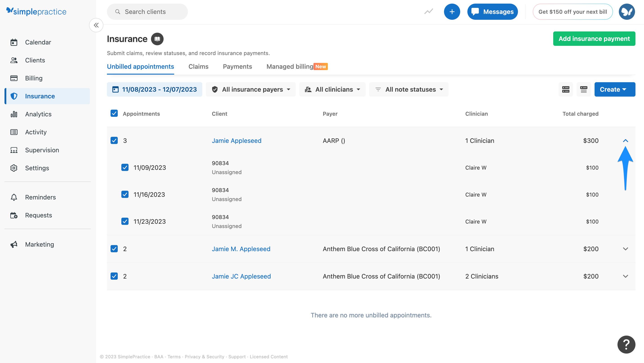Viewport: 644px width, 363px height.
Task: Uncheck the 11/23/2023 appointment checkbox
Action: [x=125, y=221]
